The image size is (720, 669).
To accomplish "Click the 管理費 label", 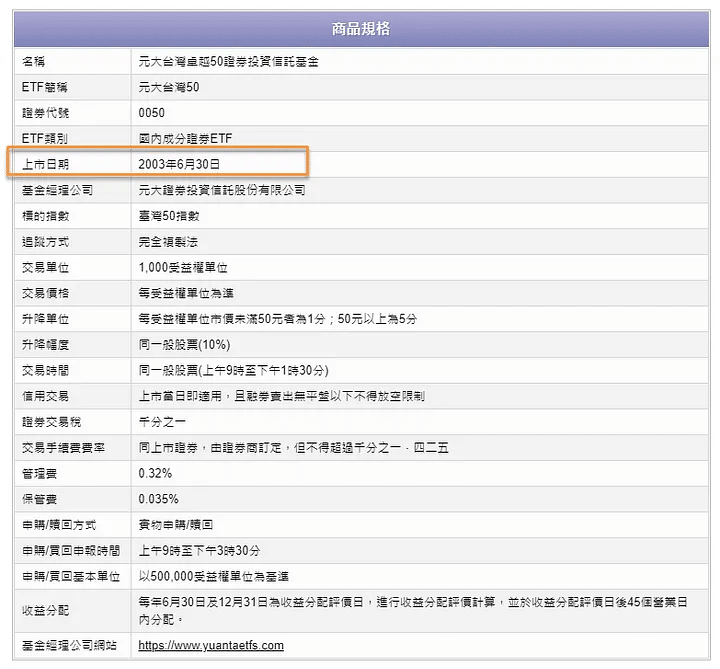I will (39, 473).
